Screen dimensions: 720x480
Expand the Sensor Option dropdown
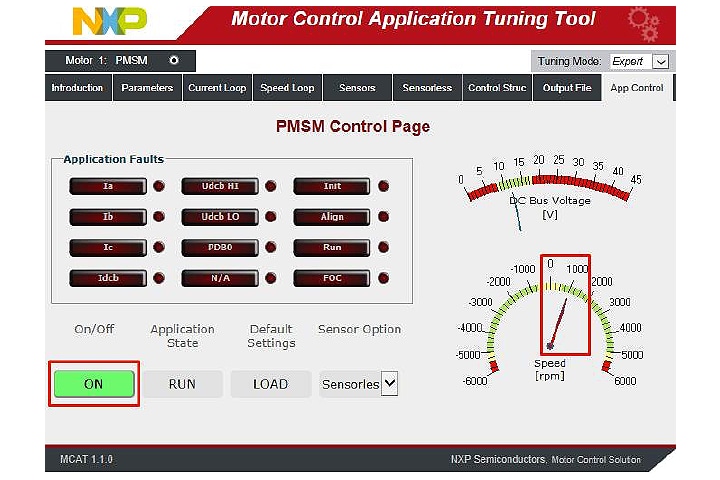(389, 384)
